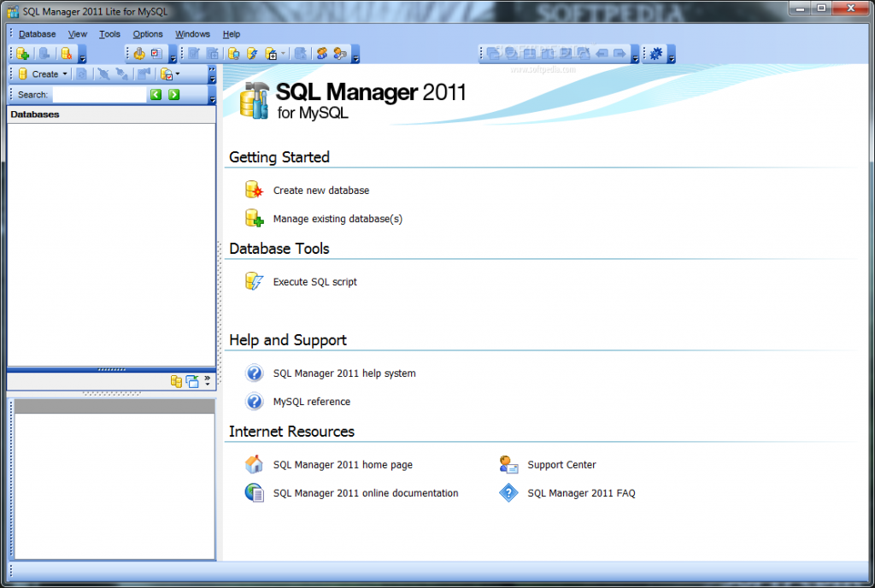
Task: Click the User Manager two-people icon
Action: coord(322,54)
